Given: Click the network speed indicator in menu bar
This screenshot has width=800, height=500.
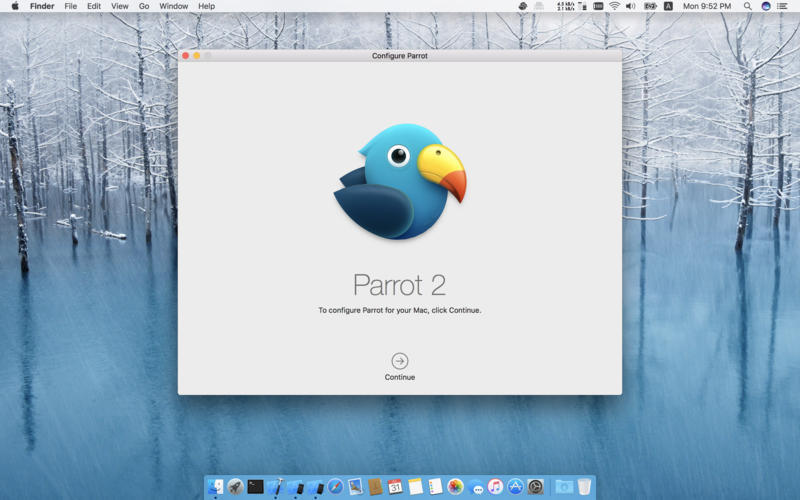Looking at the screenshot, I should pyautogui.click(x=566, y=6).
